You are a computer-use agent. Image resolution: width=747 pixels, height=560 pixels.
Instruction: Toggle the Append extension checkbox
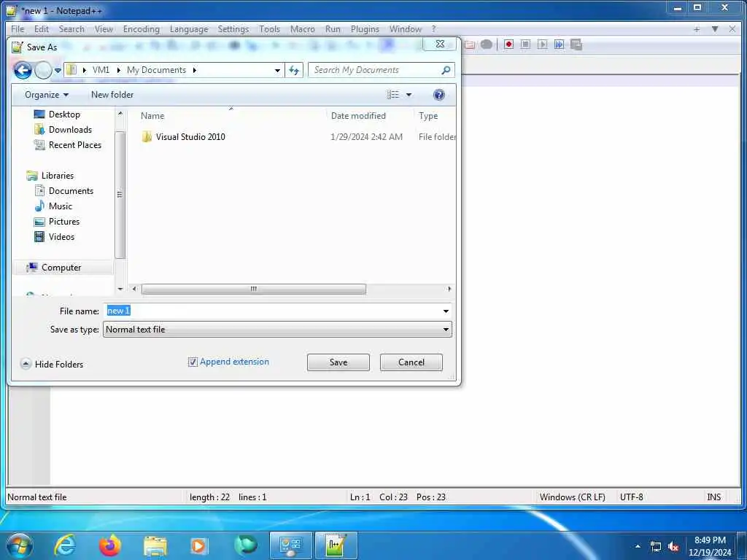(193, 362)
